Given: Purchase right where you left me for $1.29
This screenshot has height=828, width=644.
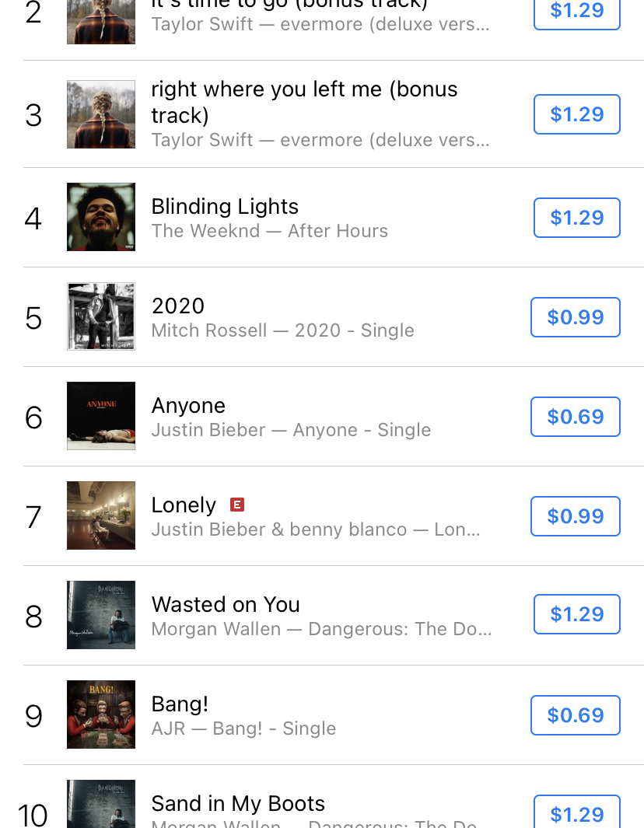Looking at the screenshot, I should tap(576, 114).
